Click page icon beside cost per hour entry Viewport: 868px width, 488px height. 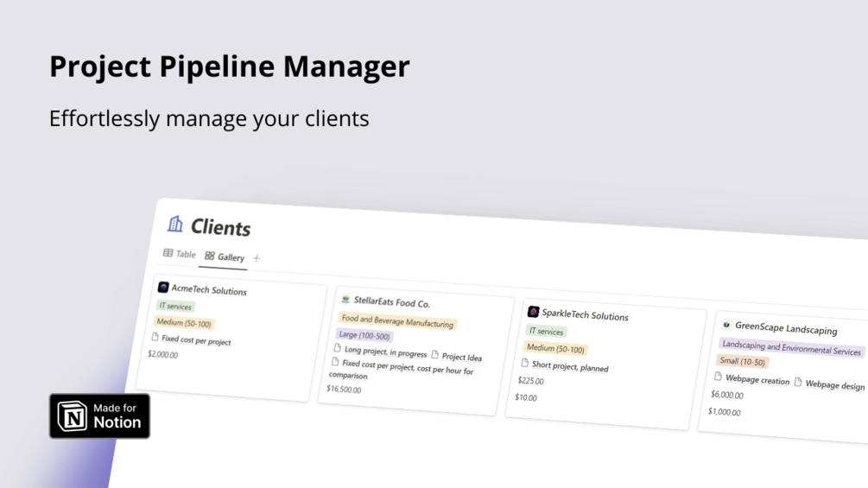(335, 361)
